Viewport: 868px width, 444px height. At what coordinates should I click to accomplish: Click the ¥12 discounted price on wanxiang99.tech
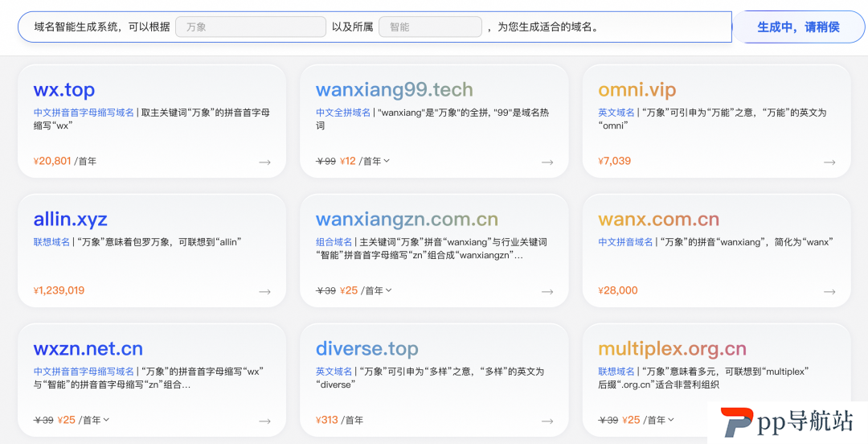348,162
